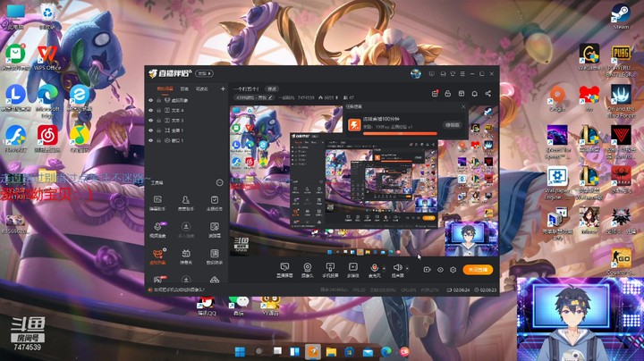Click the orange 关闭直播 button
The image size is (644, 361).
click(x=478, y=270)
